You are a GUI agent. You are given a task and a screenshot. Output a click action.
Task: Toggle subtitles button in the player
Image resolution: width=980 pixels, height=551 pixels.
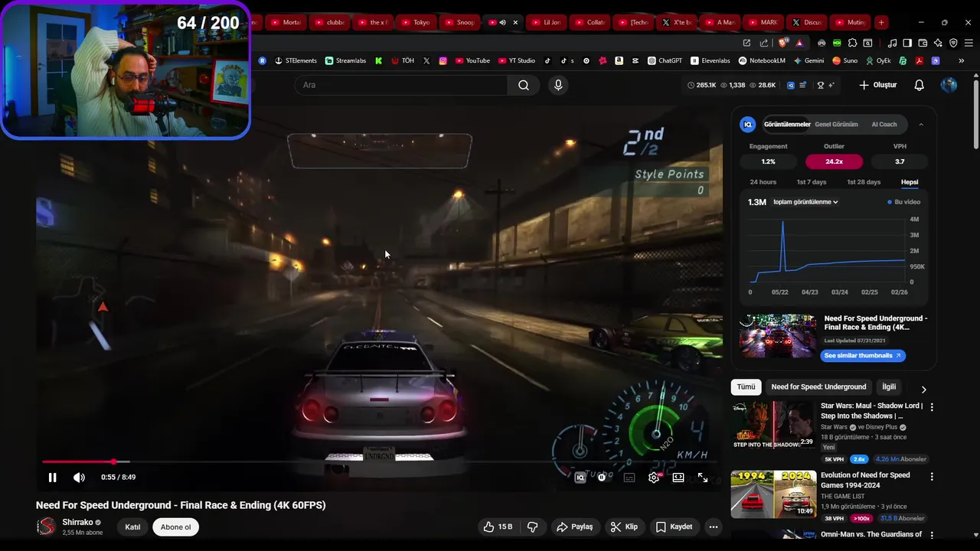629,478
